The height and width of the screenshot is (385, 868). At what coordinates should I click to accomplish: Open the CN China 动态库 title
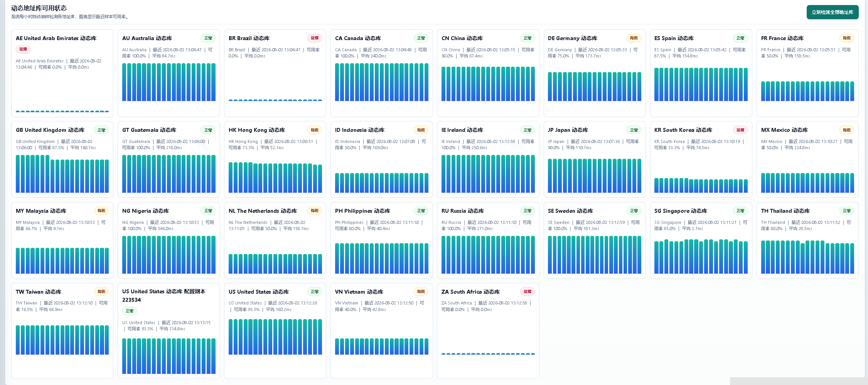462,38
